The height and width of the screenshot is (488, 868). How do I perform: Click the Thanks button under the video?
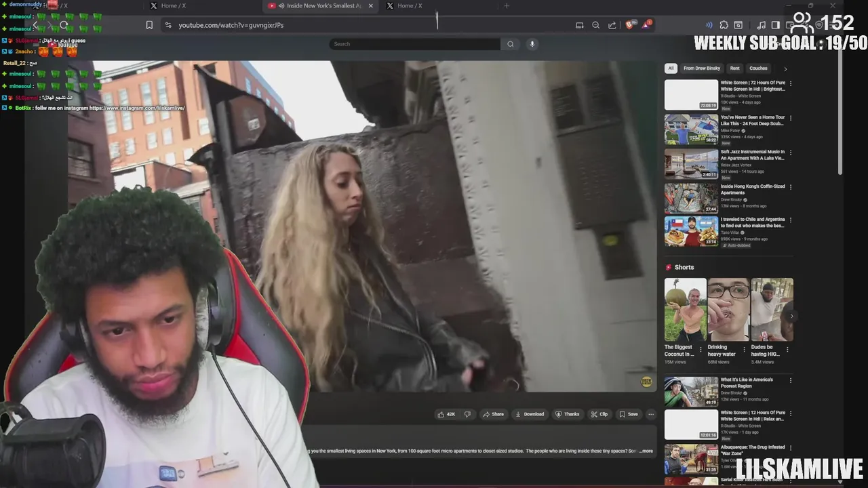click(568, 414)
